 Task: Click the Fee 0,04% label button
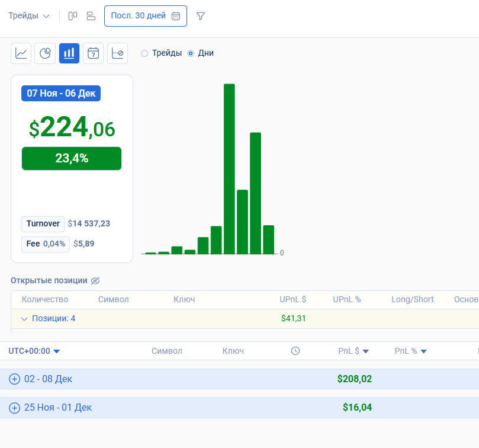tap(46, 244)
